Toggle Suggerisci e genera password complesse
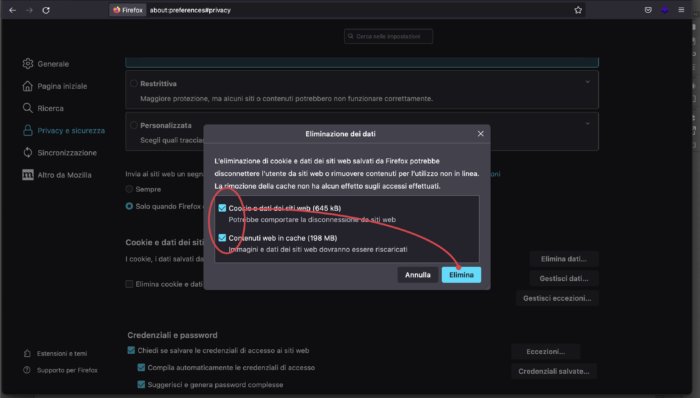Viewport: 700px width, 398px height. [x=142, y=384]
